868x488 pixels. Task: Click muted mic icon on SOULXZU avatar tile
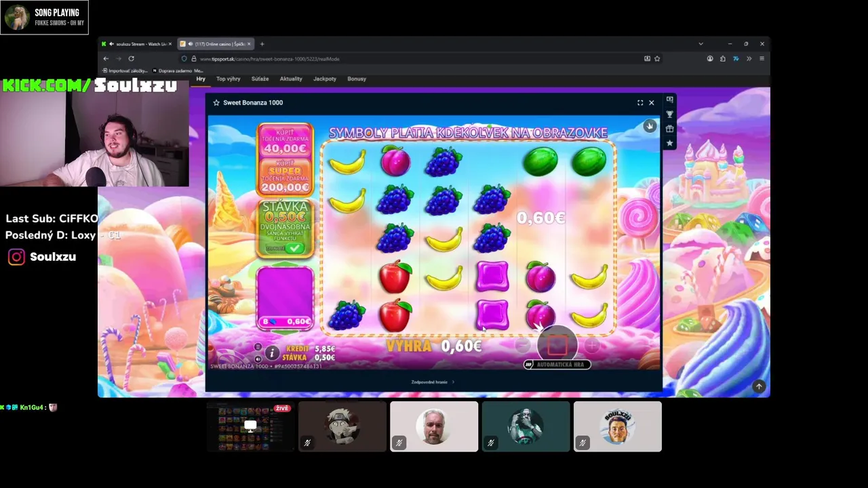pos(583,443)
